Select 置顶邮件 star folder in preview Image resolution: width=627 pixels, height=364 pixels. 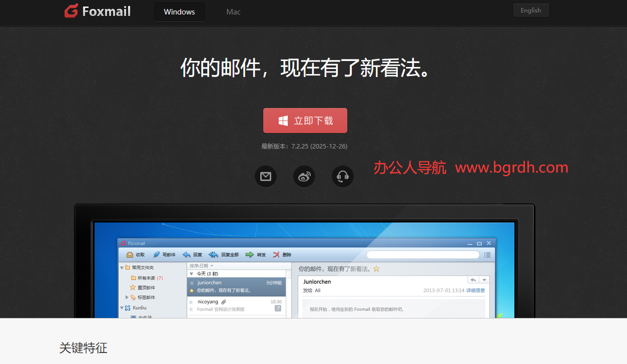pyautogui.click(x=143, y=287)
